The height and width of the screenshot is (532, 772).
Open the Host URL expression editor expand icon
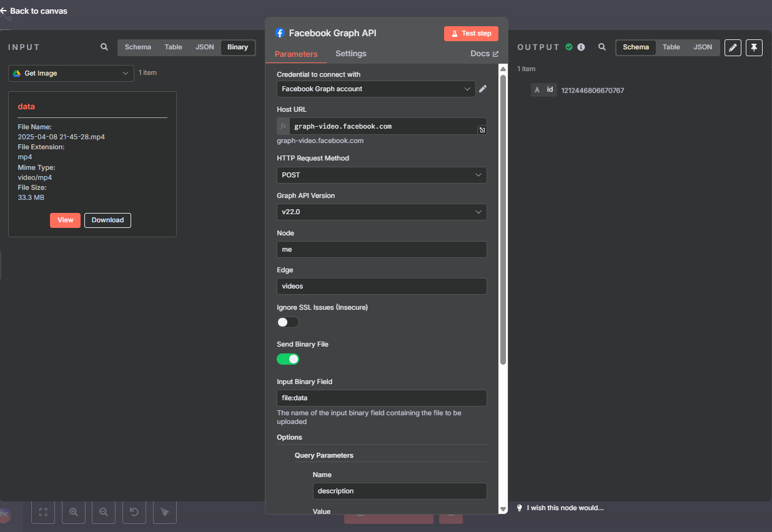coord(482,130)
